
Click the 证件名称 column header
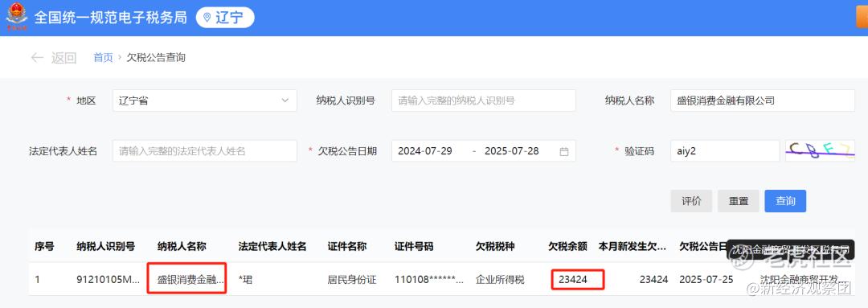point(347,247)
